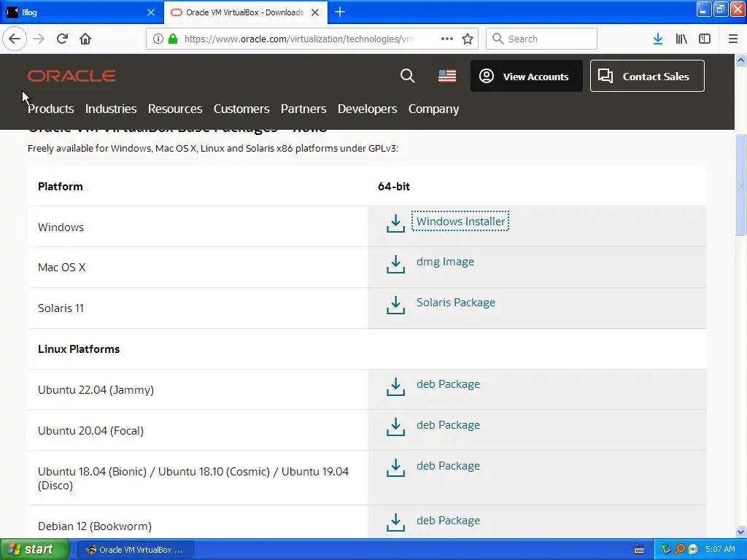Select the US flag country selector

point(447,76)
